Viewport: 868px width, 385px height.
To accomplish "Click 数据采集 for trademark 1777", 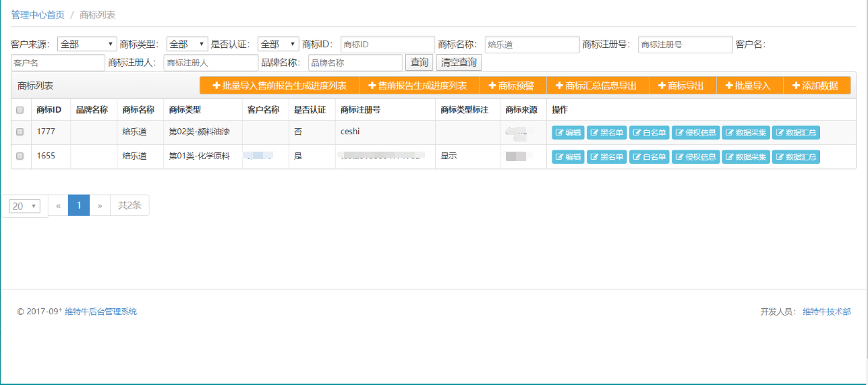I will coord(745,133).
